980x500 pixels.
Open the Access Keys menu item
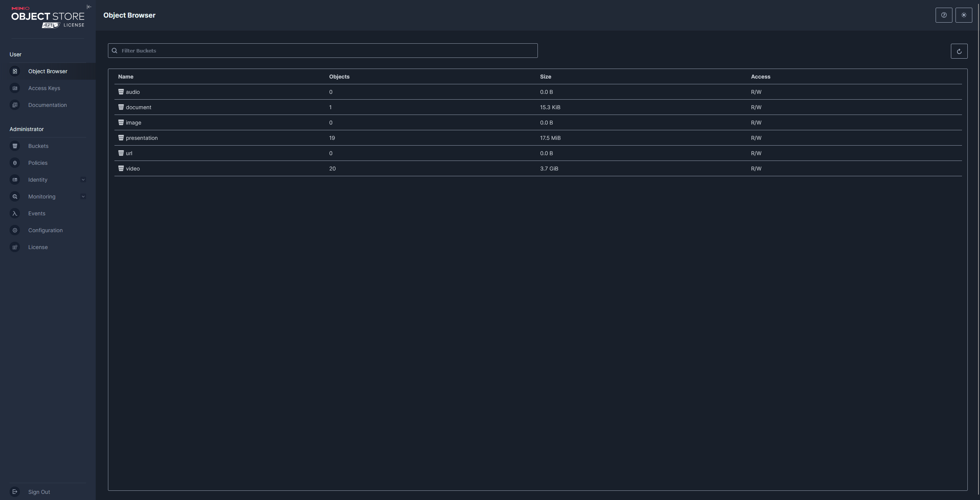(x=48, y=88)
